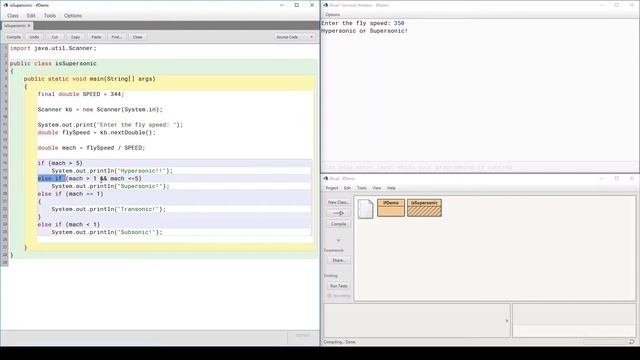Click 'final double SPEED = 344;' line
The width and height of the screenshot is (640, 360).
[x=81, y=94]
